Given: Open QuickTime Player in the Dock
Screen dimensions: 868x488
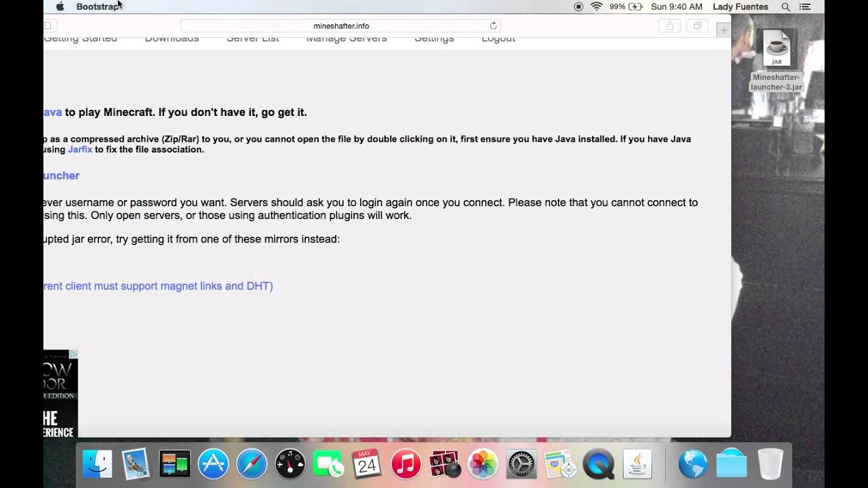Looking at the screenshot, I should (x=599, y=464).
